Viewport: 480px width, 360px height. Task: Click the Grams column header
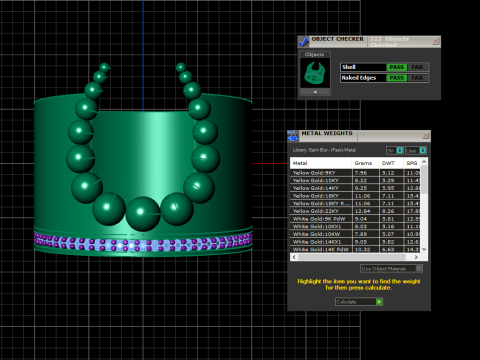coord(365,163)
